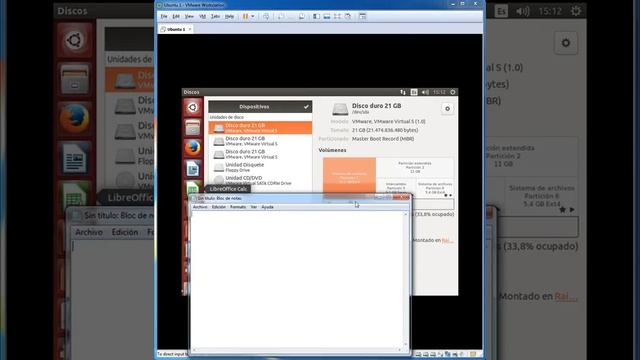This screenshot has width=640, height=360.
Task: Select the highlighted first Disco duro 21 GB
Action: [260, 128]
